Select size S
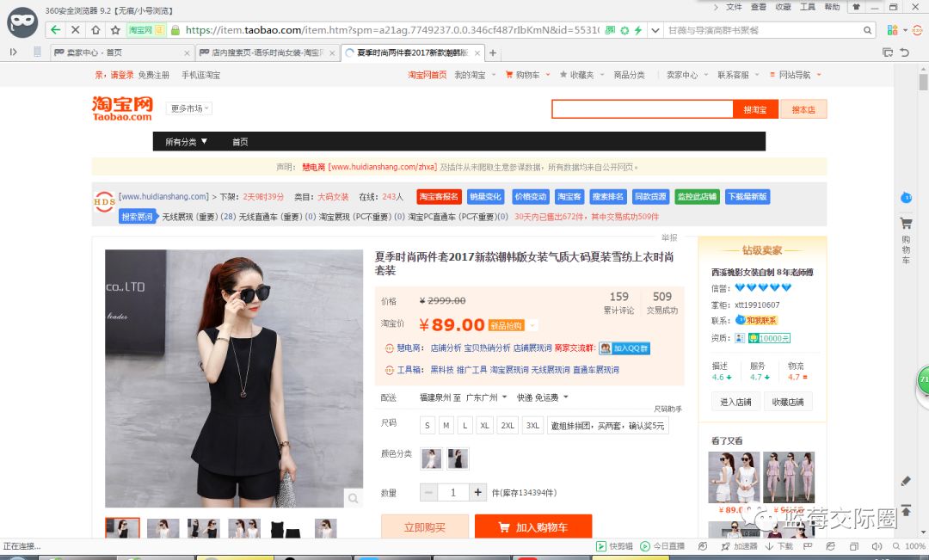The image size is (929, 560). [x=428, y=426]
